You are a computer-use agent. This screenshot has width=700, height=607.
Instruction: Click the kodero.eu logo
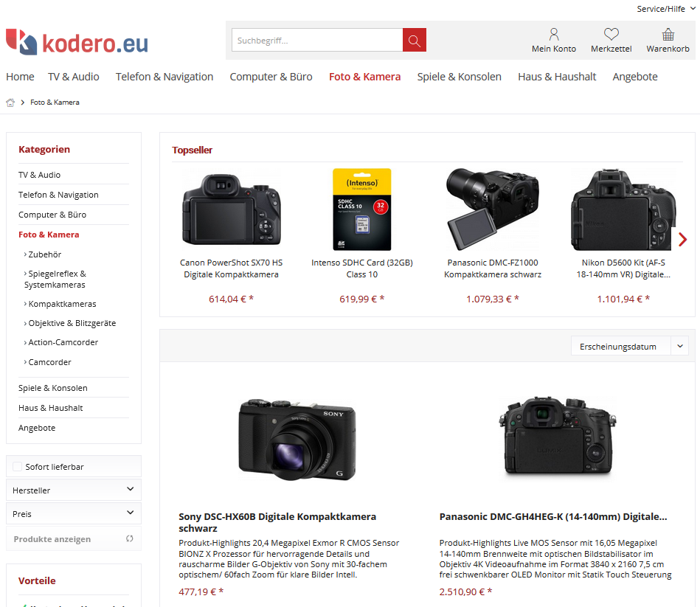tap(77, 42)
